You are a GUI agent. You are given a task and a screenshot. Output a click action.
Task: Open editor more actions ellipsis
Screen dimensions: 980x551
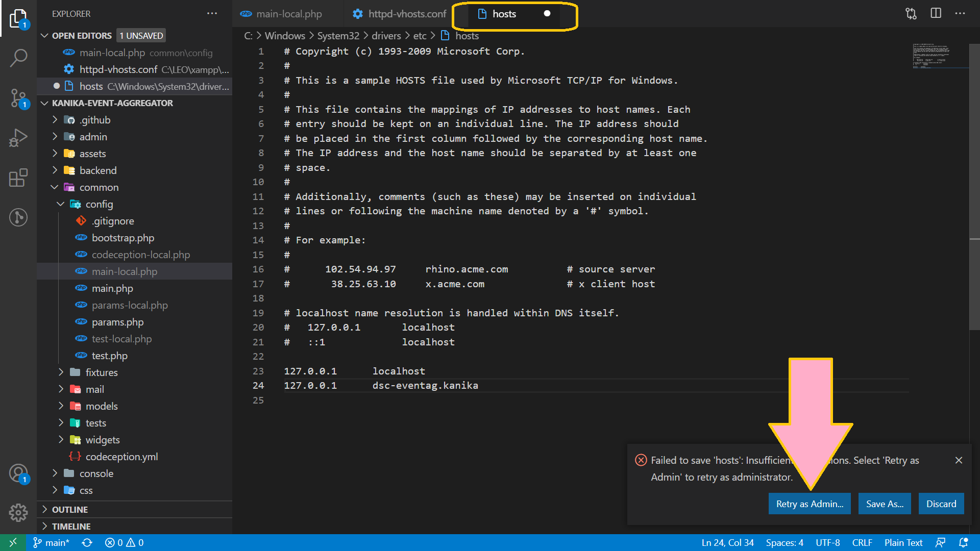coord(960,14)
